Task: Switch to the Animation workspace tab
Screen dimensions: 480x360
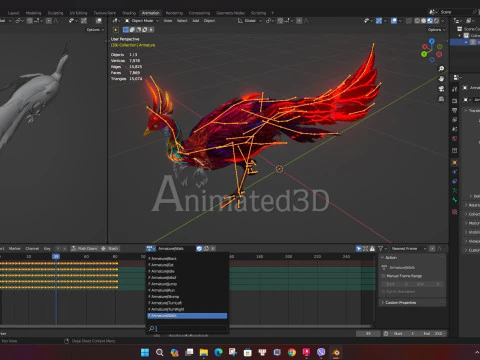Action: click(150, 13)
